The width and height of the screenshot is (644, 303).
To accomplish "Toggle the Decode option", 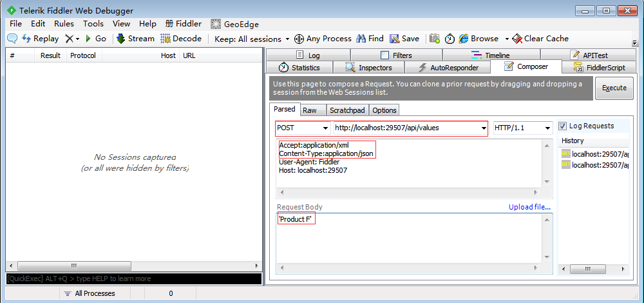I will point(181,39).
